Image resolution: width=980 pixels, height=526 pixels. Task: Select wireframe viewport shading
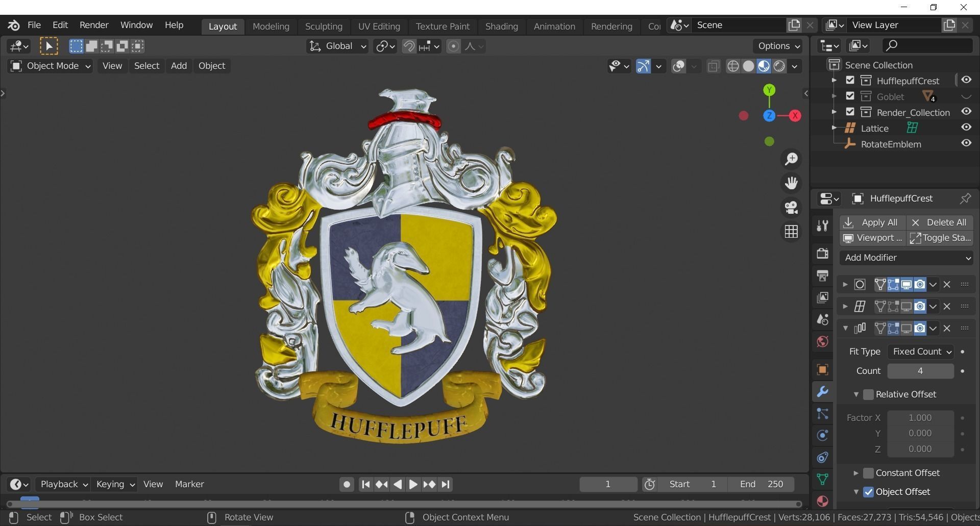click(733, 66)
